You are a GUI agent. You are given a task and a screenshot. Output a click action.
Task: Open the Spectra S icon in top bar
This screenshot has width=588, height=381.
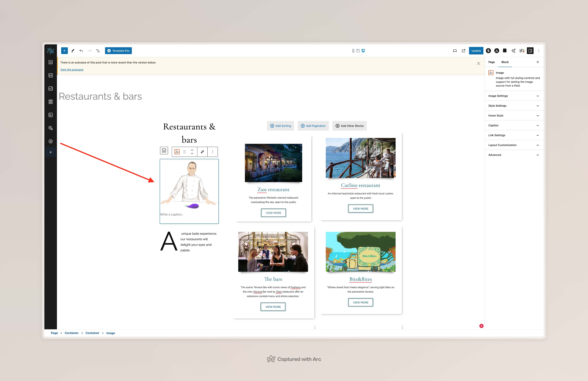[x=488, y=51]
